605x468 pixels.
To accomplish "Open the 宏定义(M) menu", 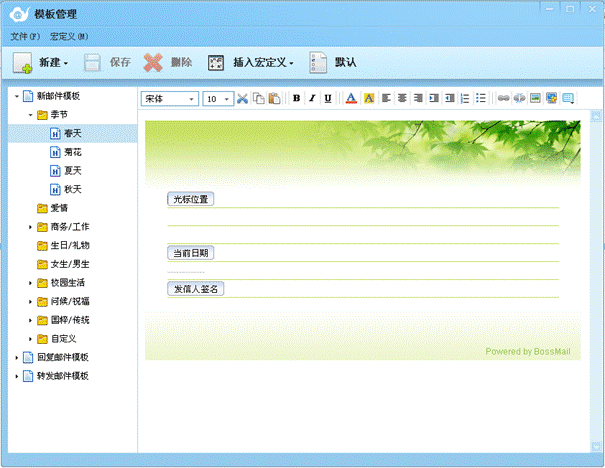I will tap(69, 36).
